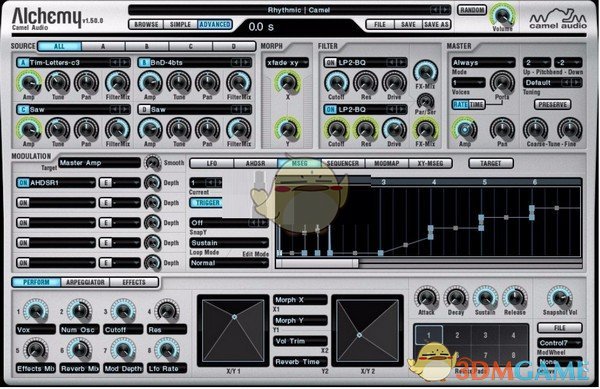Switch to the SEQUENCER modulation tab
600x389 pixels.
[343, 163]
